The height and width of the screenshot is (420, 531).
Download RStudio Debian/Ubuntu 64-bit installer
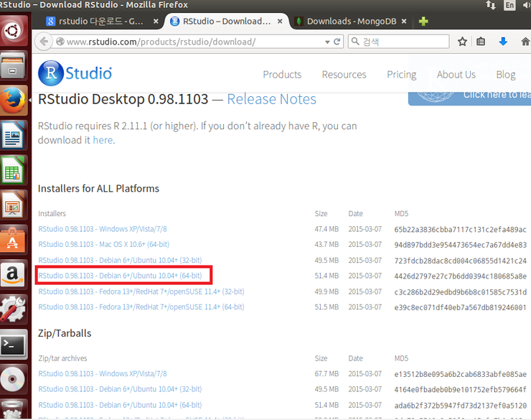pyautogui.click(x=120, y=276)
